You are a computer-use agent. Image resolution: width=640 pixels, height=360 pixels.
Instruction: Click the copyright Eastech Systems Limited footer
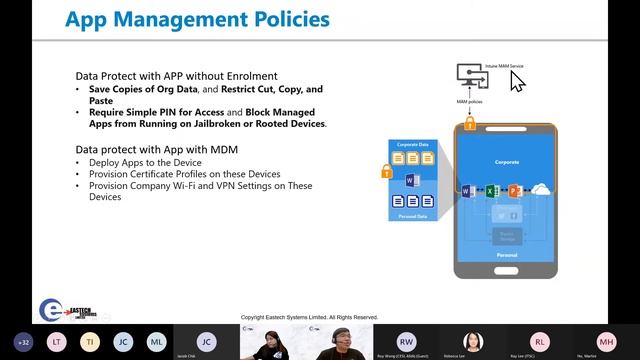309,317
